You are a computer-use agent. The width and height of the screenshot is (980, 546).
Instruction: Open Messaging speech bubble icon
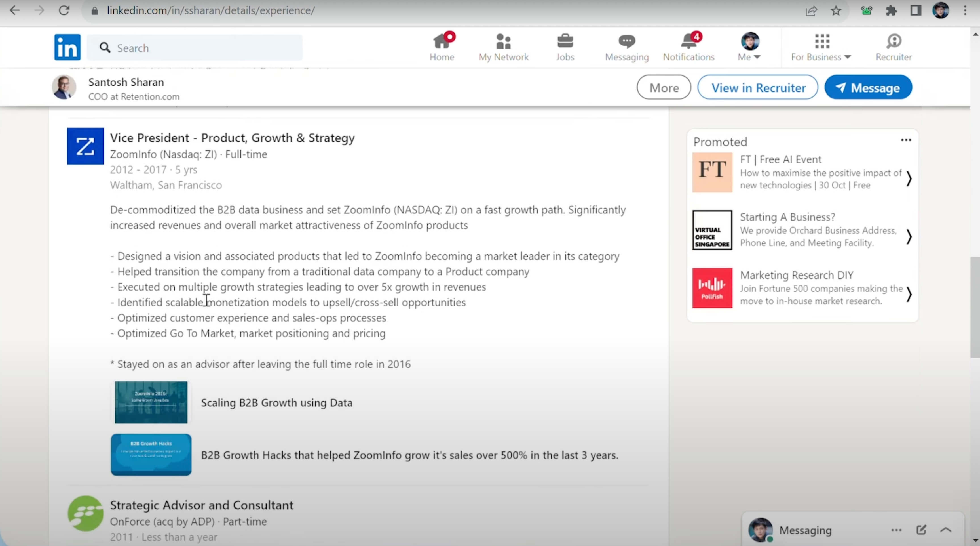(627, 41)
